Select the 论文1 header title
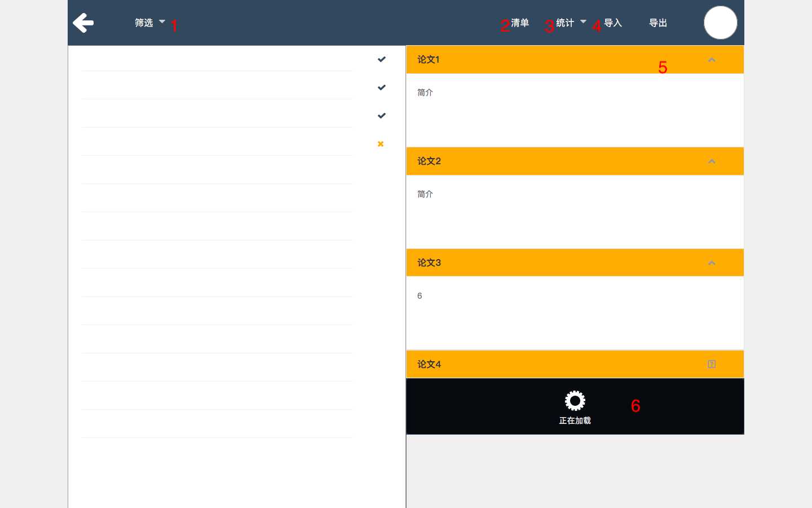 [x=429, y=59]
